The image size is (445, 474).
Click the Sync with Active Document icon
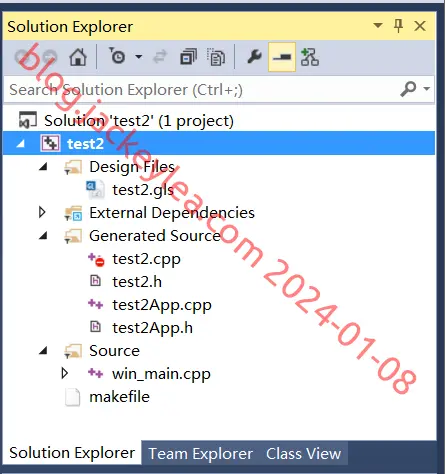(160, 57)
